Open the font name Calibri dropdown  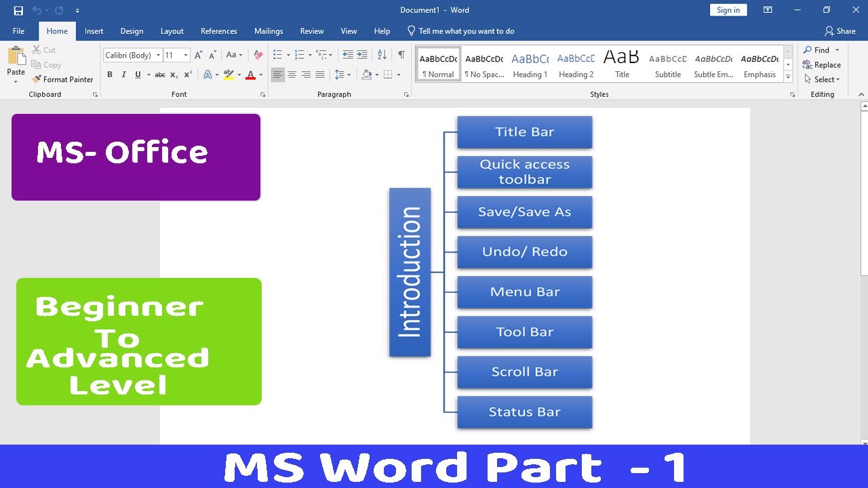159,55
